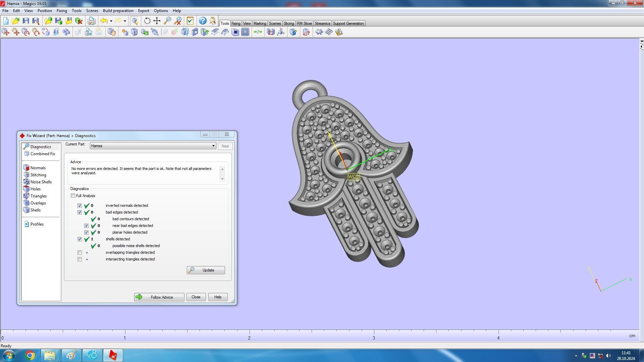Select the Pan view tool icon

(x=157, y=21)
